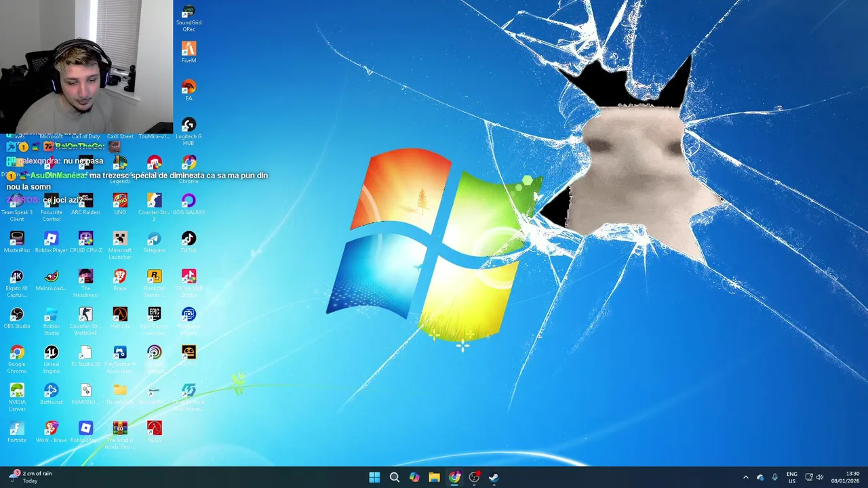The height and width of the screenshot is (488, 868).
Task: Launch TikTok LIVE Studio shortcut
Action: (189, 283)
